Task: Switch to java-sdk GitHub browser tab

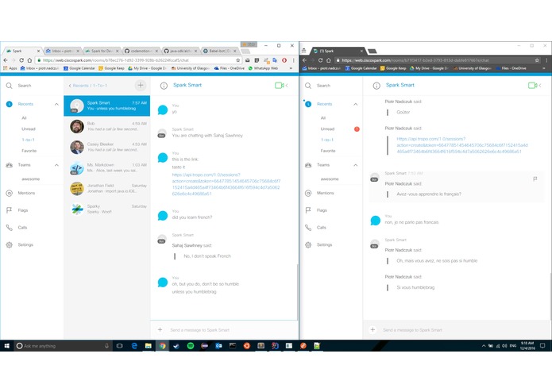Action: (x=181, y=51)
